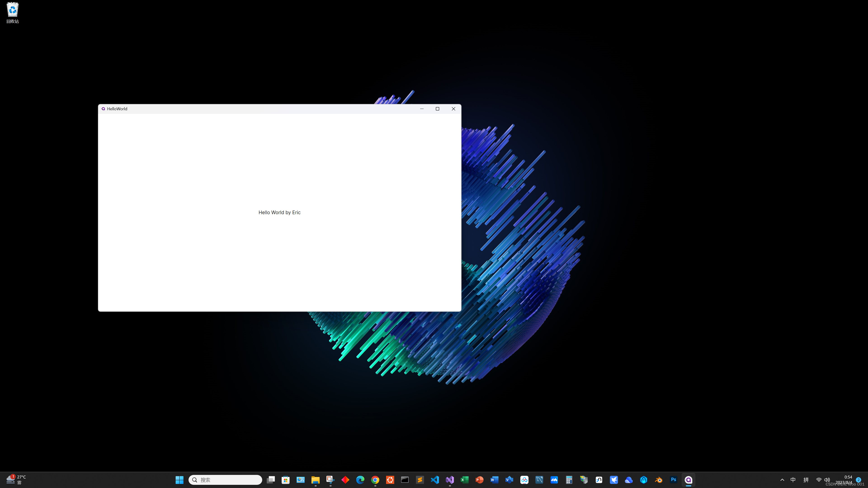
Task: Launch Microsoft Edge browser
Action: tap(360, 480)
